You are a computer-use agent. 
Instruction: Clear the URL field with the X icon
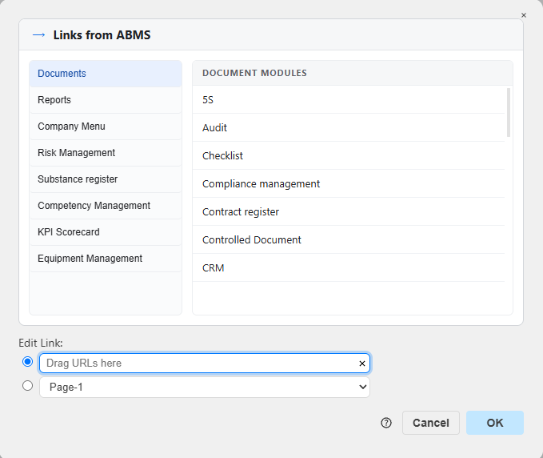[362, 363]
